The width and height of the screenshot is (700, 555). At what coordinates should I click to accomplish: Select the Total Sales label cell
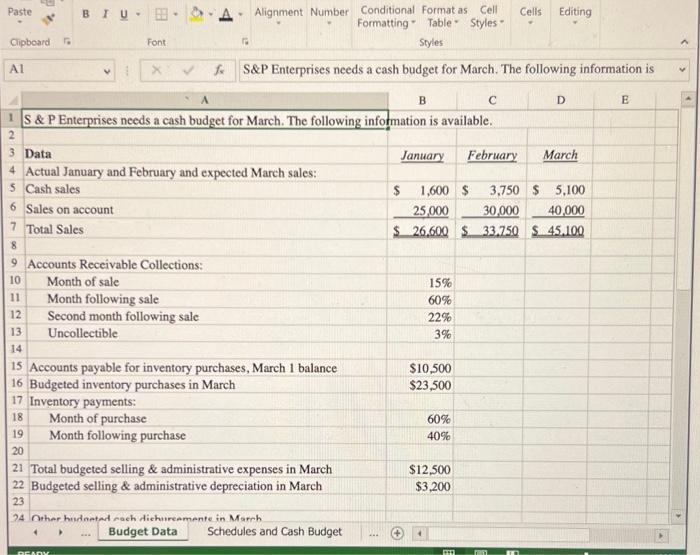click(x=205, y=230)
